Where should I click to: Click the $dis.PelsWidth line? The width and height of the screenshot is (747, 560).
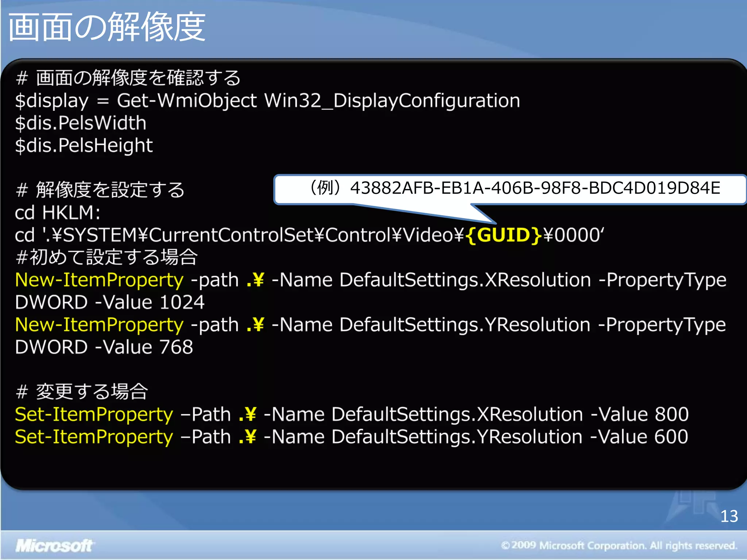(x=81, y=123)
